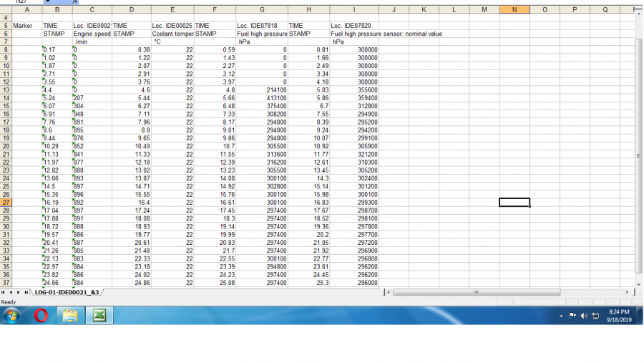Open File Explorer from taskbar
Screen dimensions: 644x363
pos(69,316)
